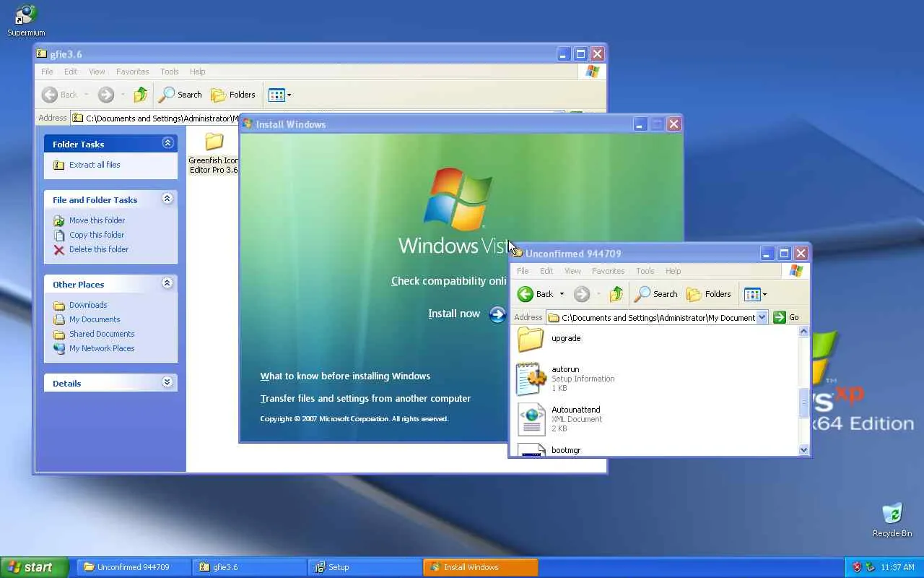Click the Go button beside address bar
This screenshot has height=578, width=924.
coord(786,317)
